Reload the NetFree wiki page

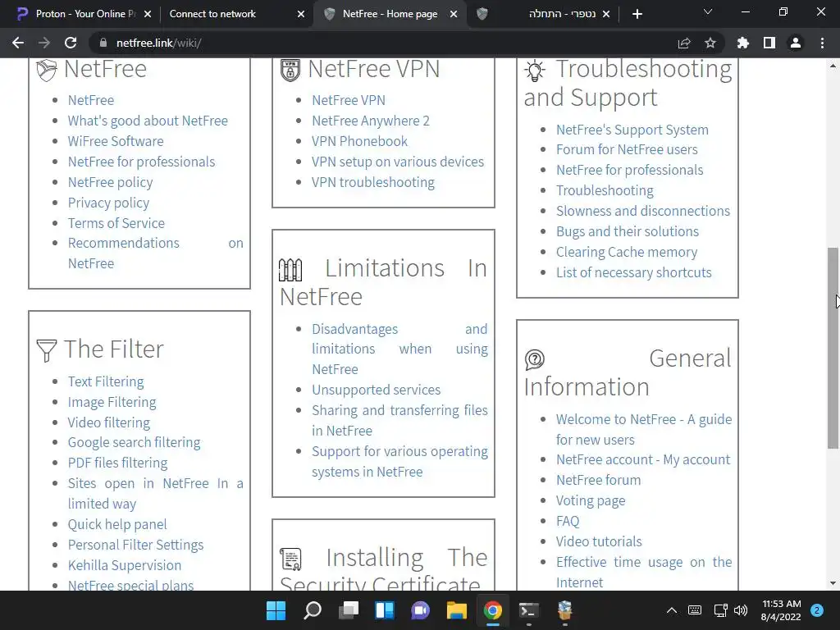71,43
